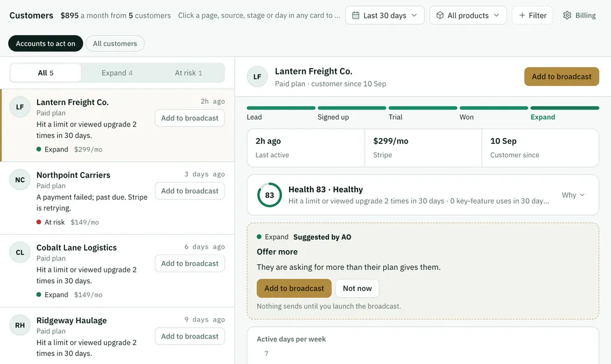Image resolution: width=611 pixels, height=364 pixels.
Task: Click Add to broadcast in Offer more card
Action: (x=294, y=288)
